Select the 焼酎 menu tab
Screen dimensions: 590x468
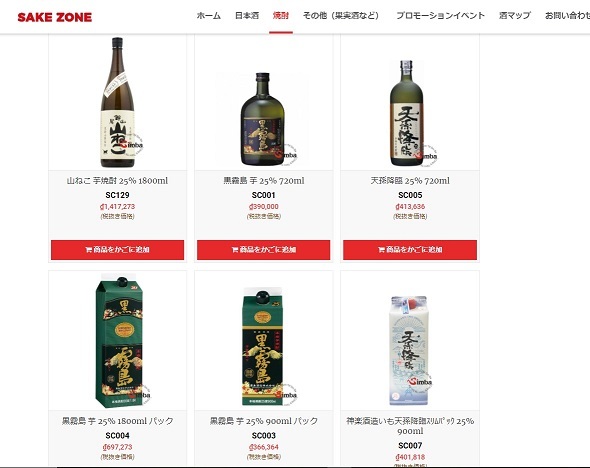281,15
